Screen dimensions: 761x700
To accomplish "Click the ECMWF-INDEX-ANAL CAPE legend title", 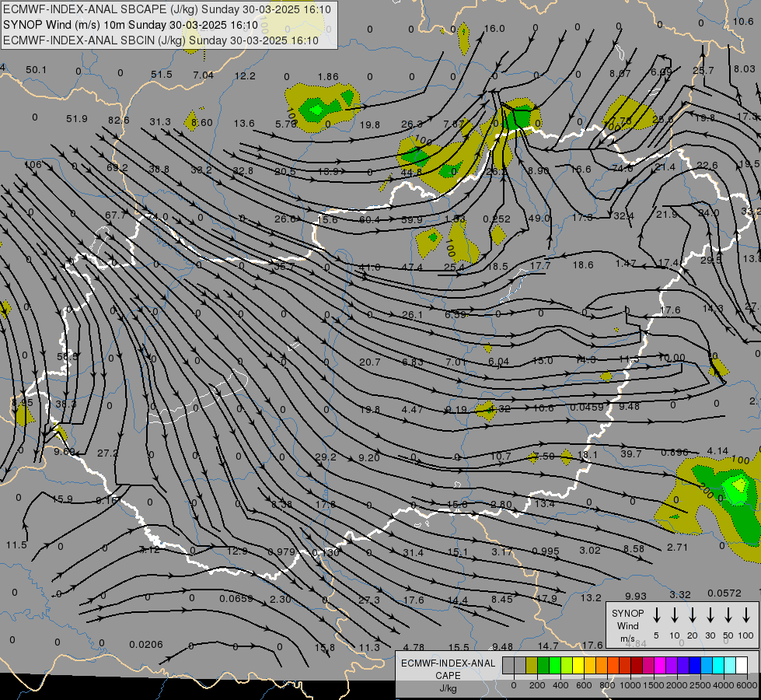I will [x=448, y=675].
